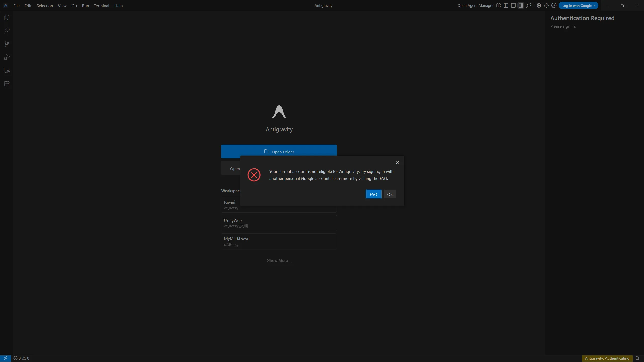Open settings gear in title bar
644x362 pixels.
(546, 5)
